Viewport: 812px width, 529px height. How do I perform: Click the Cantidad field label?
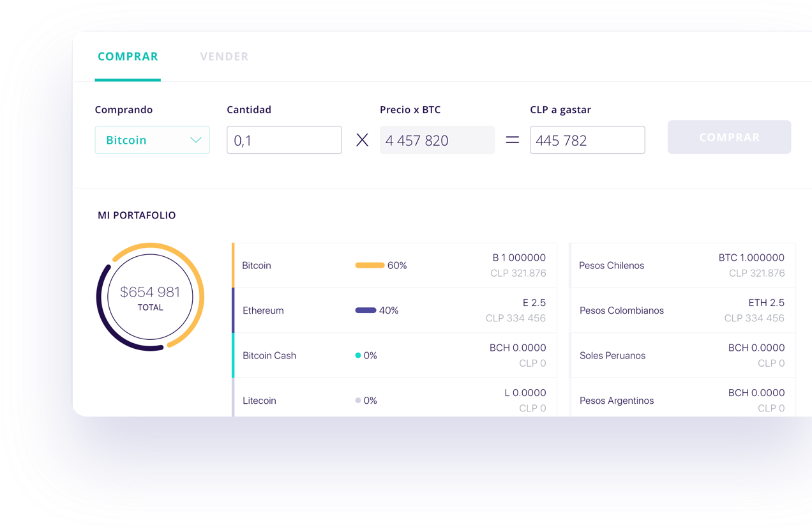click(x=249, y=110)
